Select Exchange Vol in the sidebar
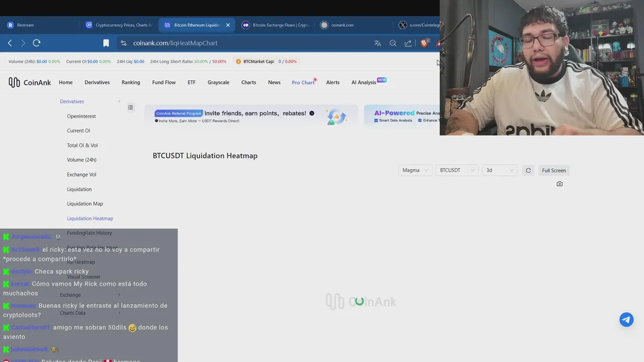The height and width of the screenshot is (362, 644). coord(82,174)
